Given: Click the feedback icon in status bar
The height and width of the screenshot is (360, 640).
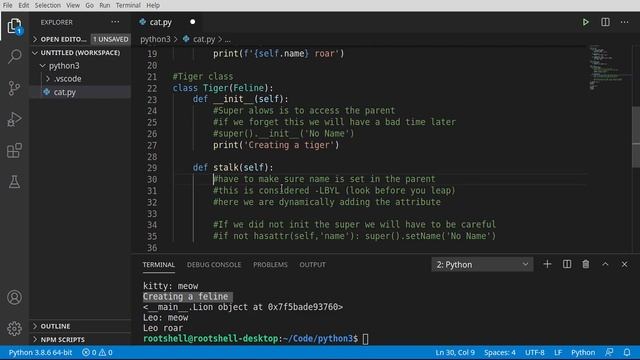Looking at the screenshot, I should (x=609, y=352).
